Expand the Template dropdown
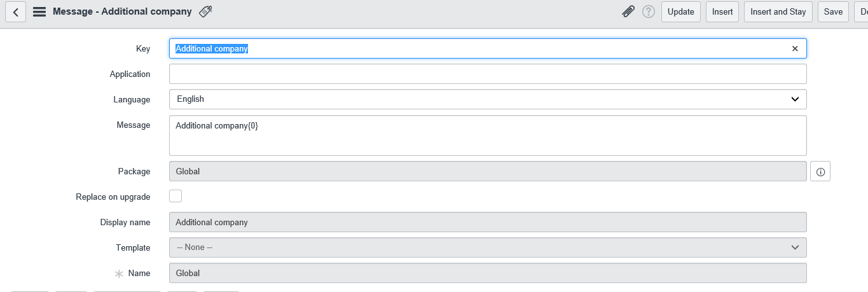 click(x=488, y=247)
